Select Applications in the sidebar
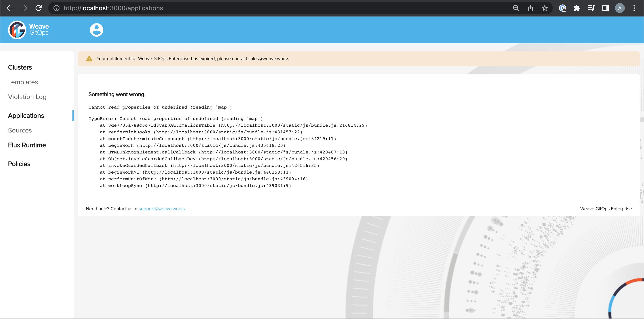Screen dimensions: 644x319 tap(26, 116)
